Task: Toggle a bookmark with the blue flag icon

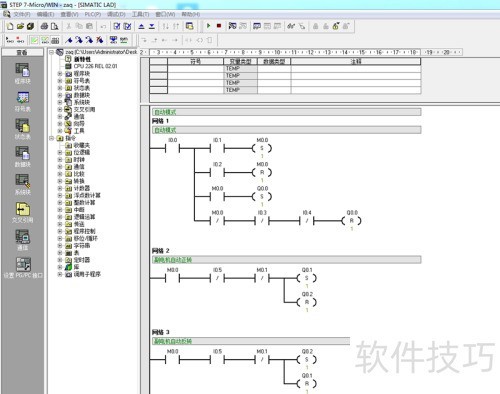Action: click(69, 40)
